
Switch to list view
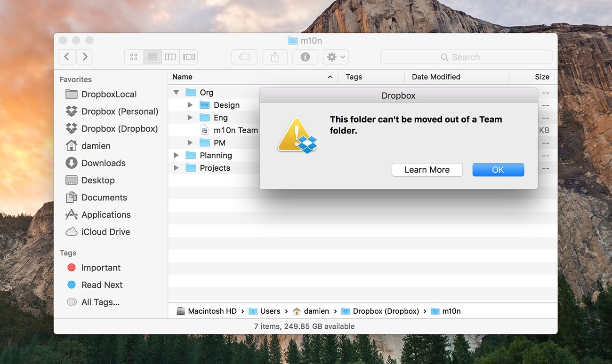(152, 57)
